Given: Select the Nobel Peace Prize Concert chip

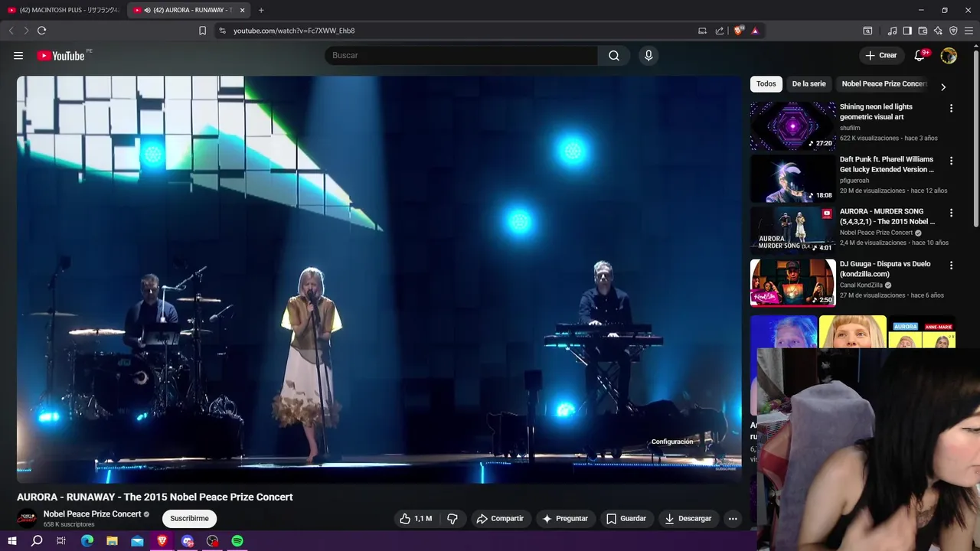Looking at the screenshot, I should click(884, 84).
